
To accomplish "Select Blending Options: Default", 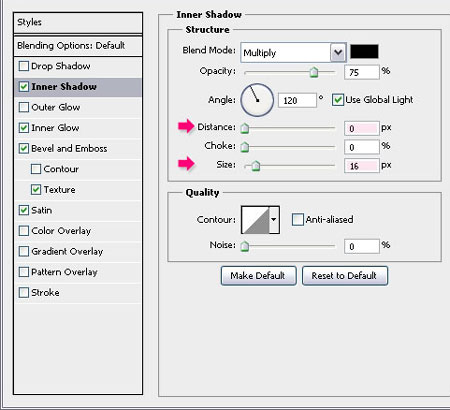I will (x=78, y=46).
